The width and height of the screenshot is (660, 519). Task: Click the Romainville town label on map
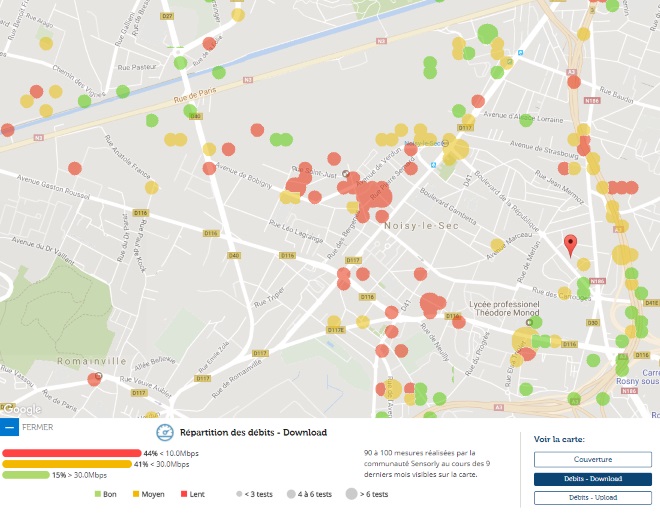pyautogui.click(x=92, y=360)
